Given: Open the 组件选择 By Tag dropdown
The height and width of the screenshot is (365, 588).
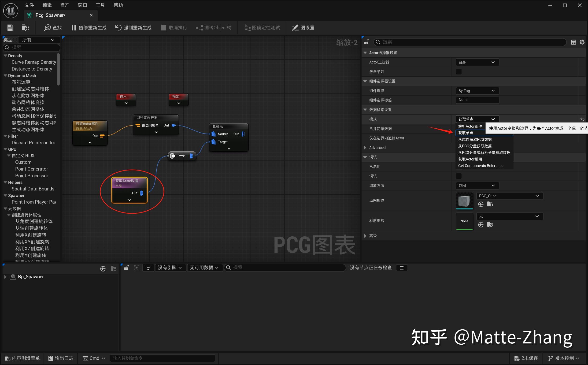Looking at the screenshot, I should (x=477, y=91).
